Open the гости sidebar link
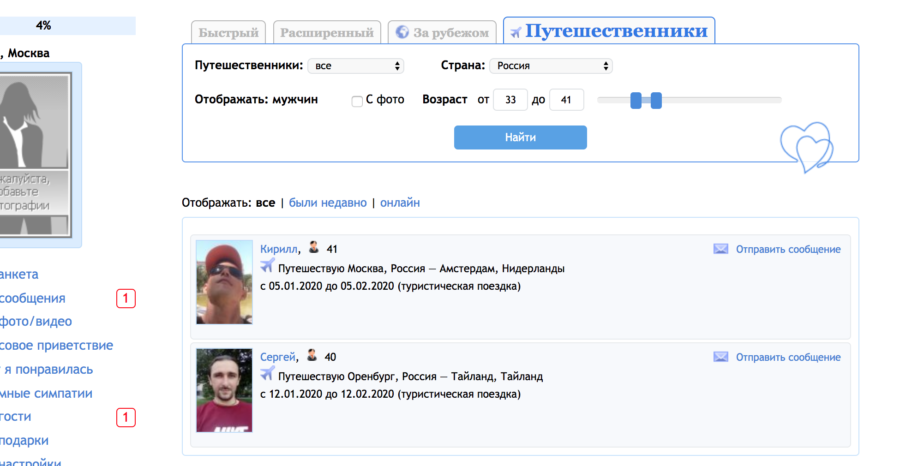Image resolution: width=900 pixels, height=466 pixels. (15, 417)
